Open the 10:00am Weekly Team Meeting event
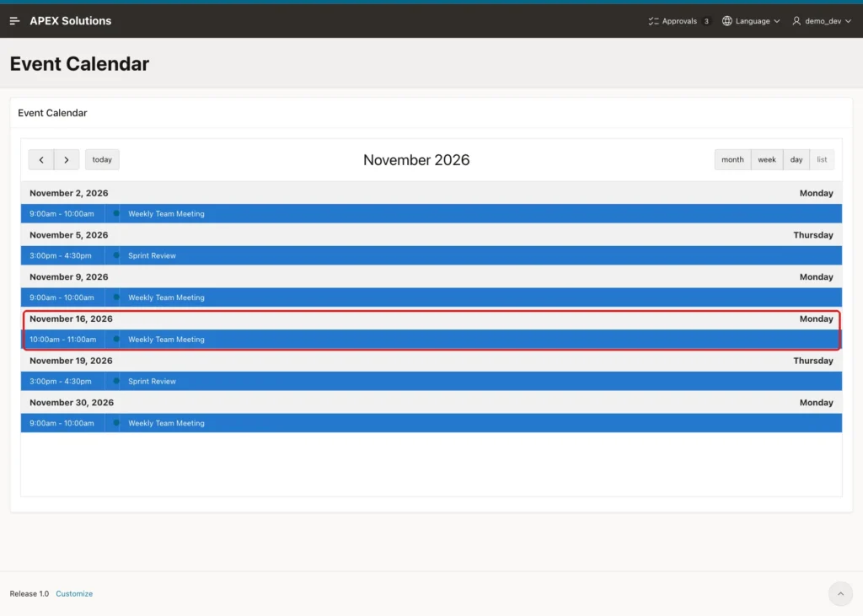863x616 pixels. coord(431,339)
